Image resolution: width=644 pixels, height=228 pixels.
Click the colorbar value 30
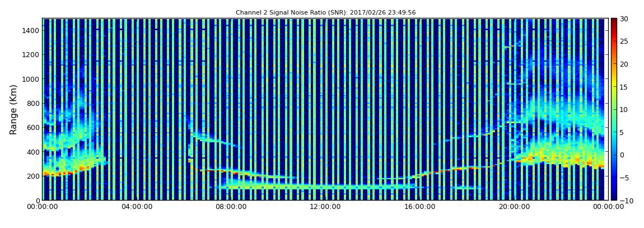(x=623, y=18)
